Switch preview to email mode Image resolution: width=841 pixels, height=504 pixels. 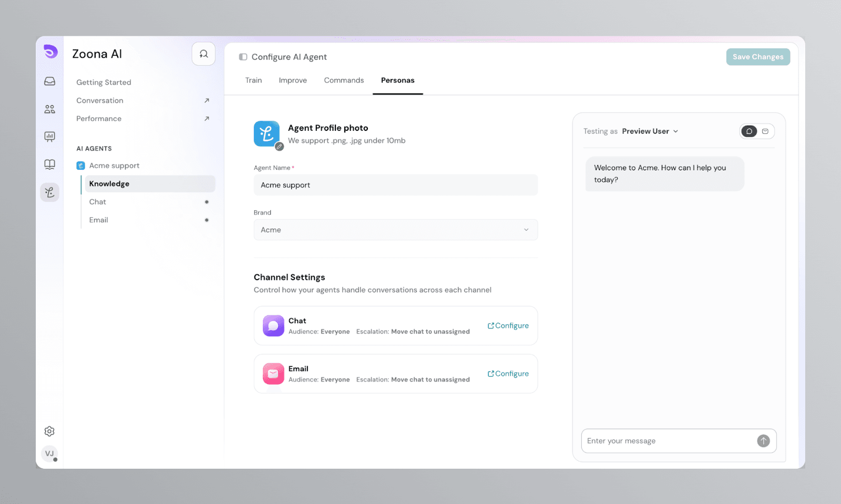765,131
